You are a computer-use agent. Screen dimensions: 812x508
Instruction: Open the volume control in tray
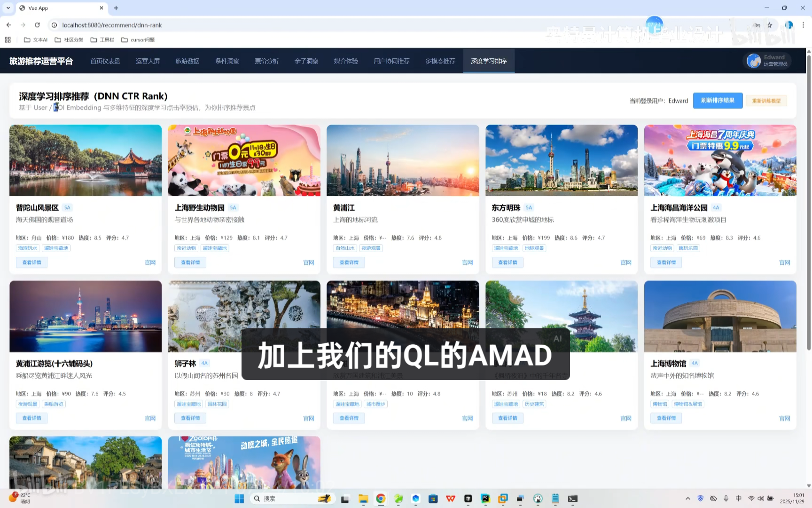760,499
